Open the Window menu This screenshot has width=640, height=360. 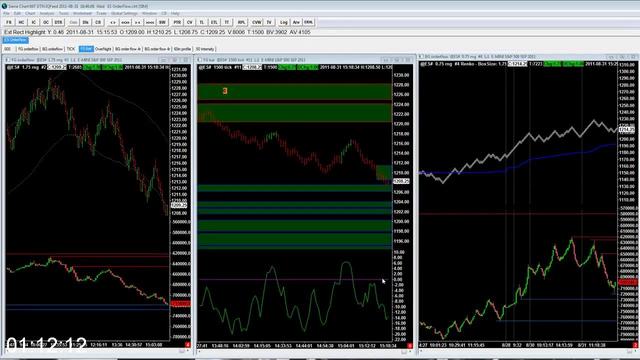(x=149, y=13)
